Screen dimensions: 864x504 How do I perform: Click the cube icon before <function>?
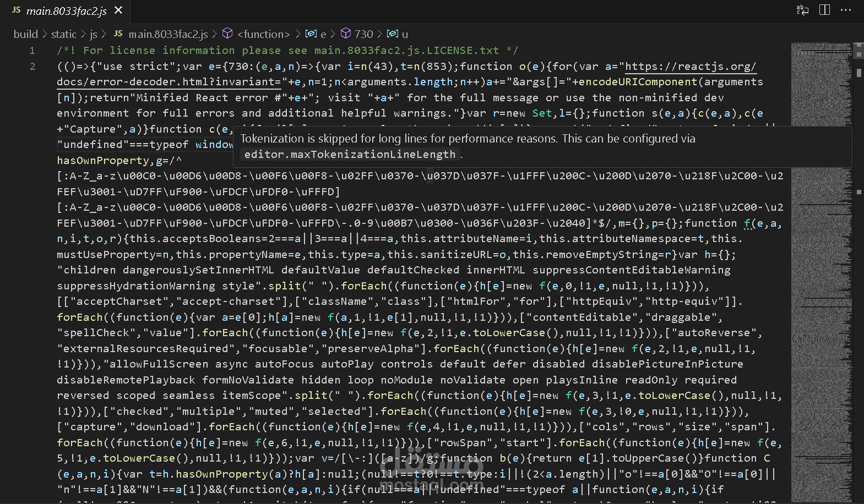click(227, 34)
